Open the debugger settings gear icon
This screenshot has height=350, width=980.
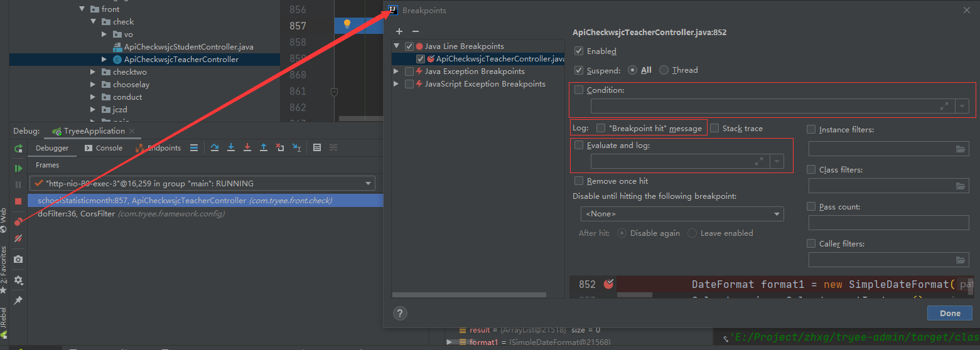pos(18,280)
